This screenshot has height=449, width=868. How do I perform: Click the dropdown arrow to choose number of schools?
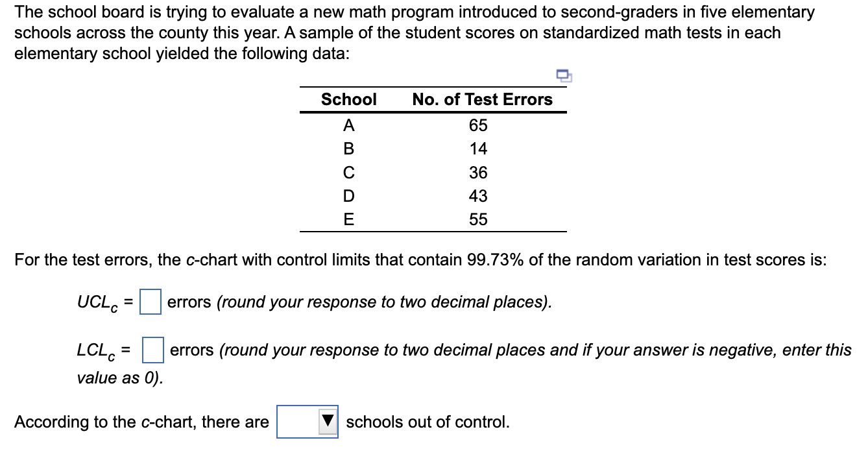[328, 422]
